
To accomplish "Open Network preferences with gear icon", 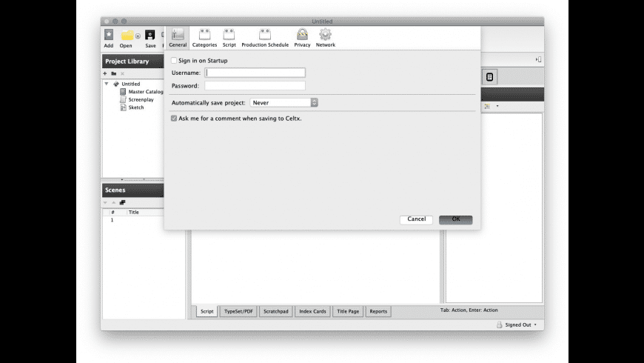I will 325,34.
